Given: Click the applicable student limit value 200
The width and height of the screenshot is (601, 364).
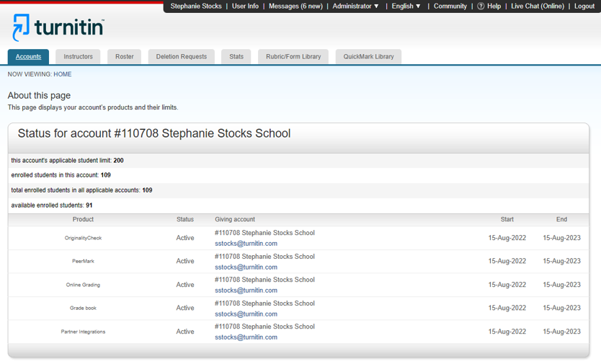Looking at the screenshot, I should pyautogui.click(x=118, y=160).
